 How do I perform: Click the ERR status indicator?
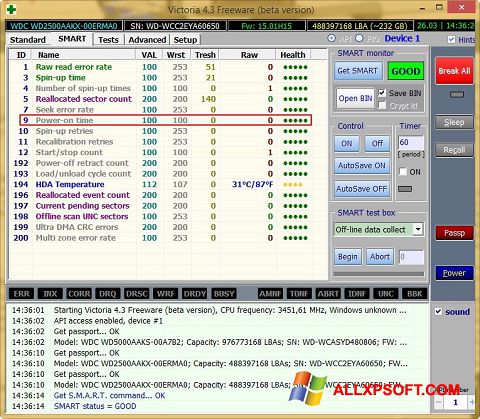click(22, 294)
